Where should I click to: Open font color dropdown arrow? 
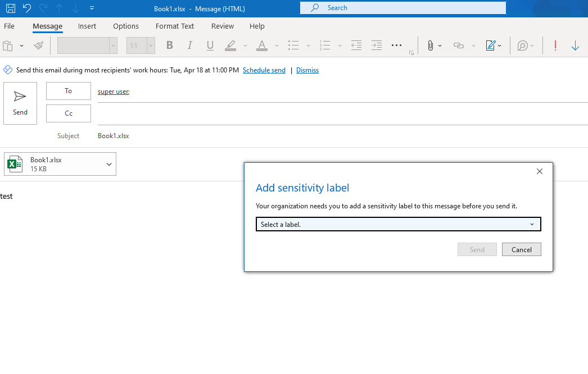pos(277,45)
